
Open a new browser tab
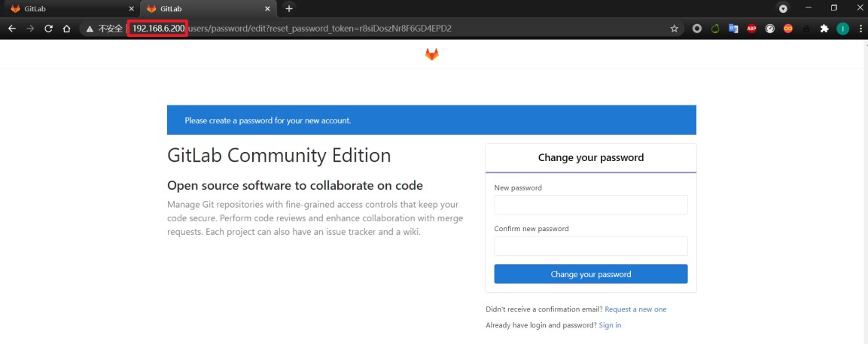click(x=288, y=9)
